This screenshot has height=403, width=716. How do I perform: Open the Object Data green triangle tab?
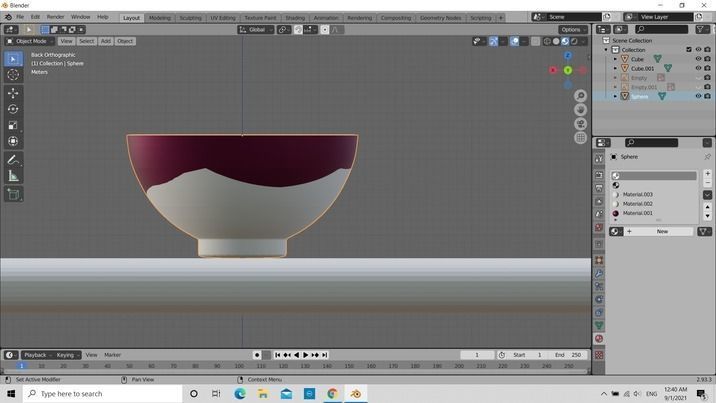(x=599, y=325)
